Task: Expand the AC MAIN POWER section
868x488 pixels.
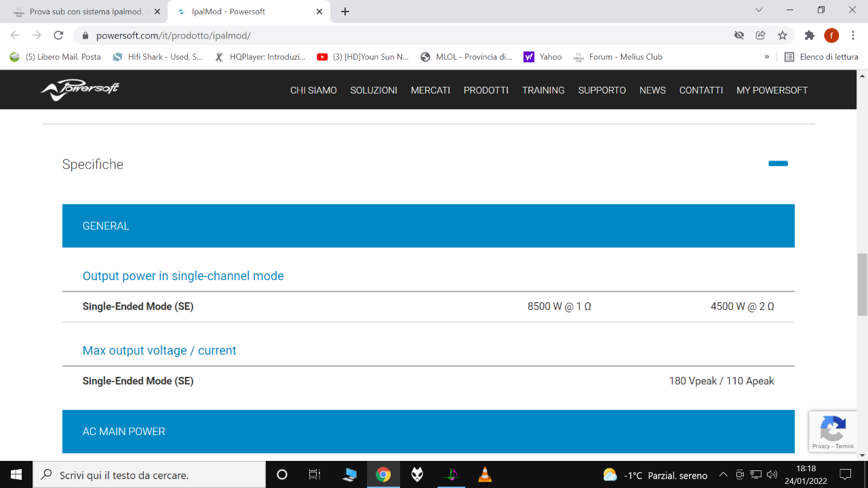Action: click(428, 431)
